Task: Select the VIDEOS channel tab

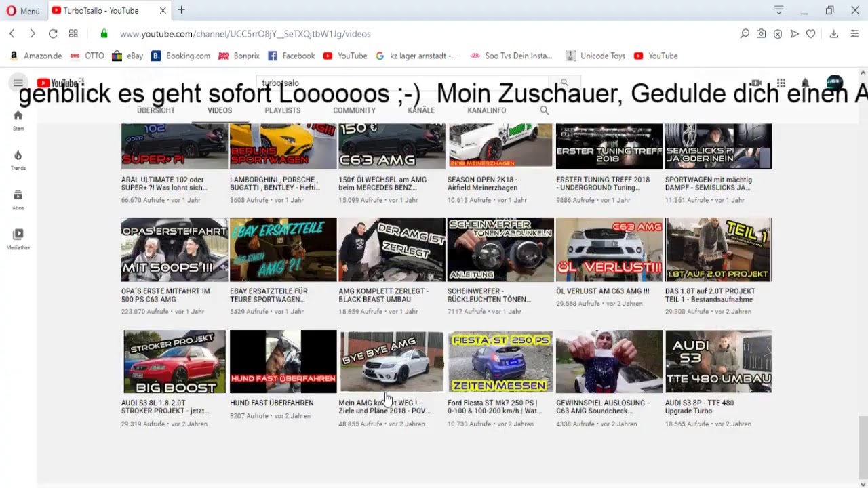Action: (x=220, y=110)
